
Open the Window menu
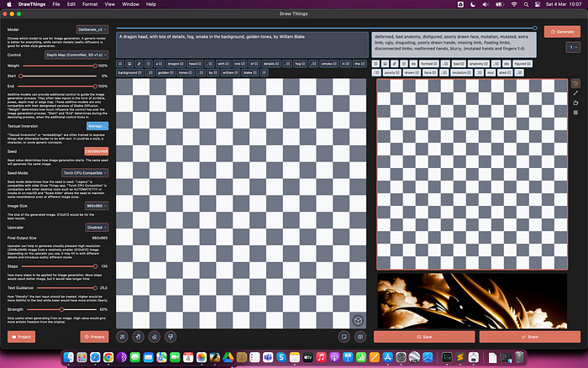(130, 4)
